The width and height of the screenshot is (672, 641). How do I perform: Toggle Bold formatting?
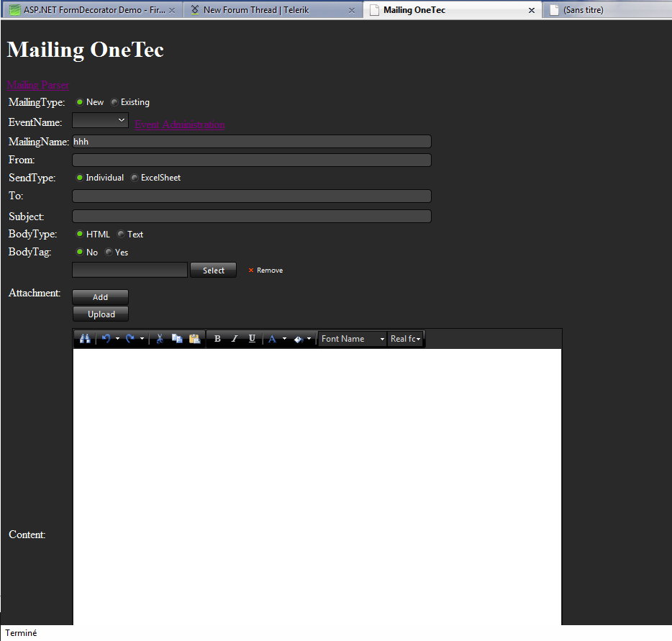click(x=217, y=339)
